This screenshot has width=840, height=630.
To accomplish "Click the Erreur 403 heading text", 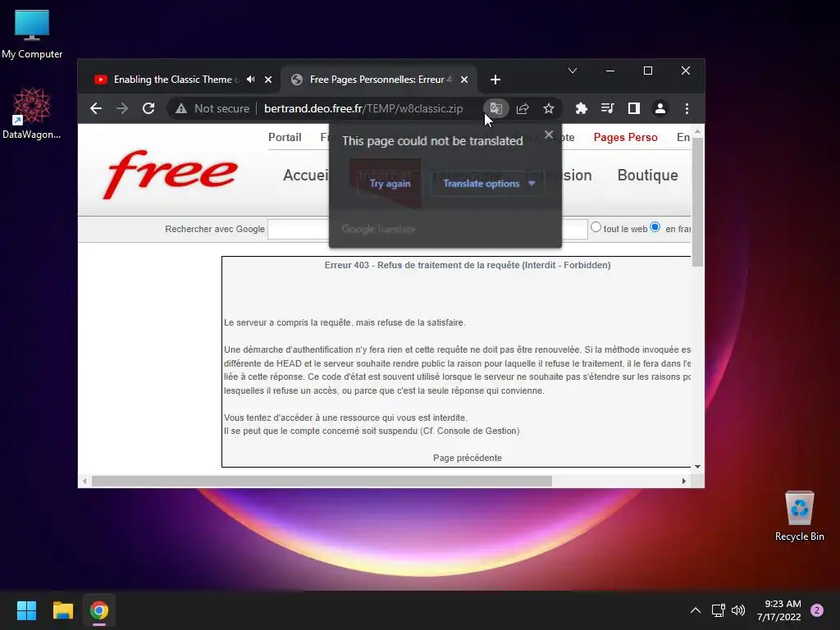I will point(467,265).
